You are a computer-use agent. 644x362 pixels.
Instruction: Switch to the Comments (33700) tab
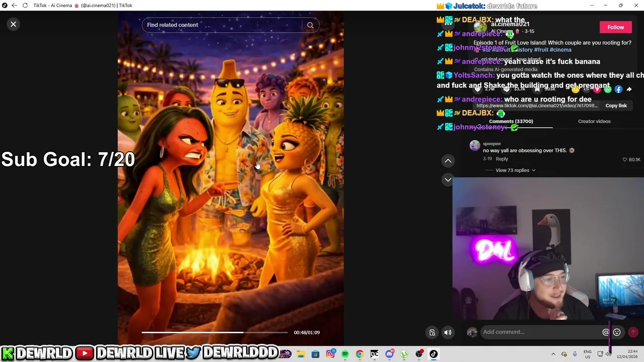click(511, 121)
